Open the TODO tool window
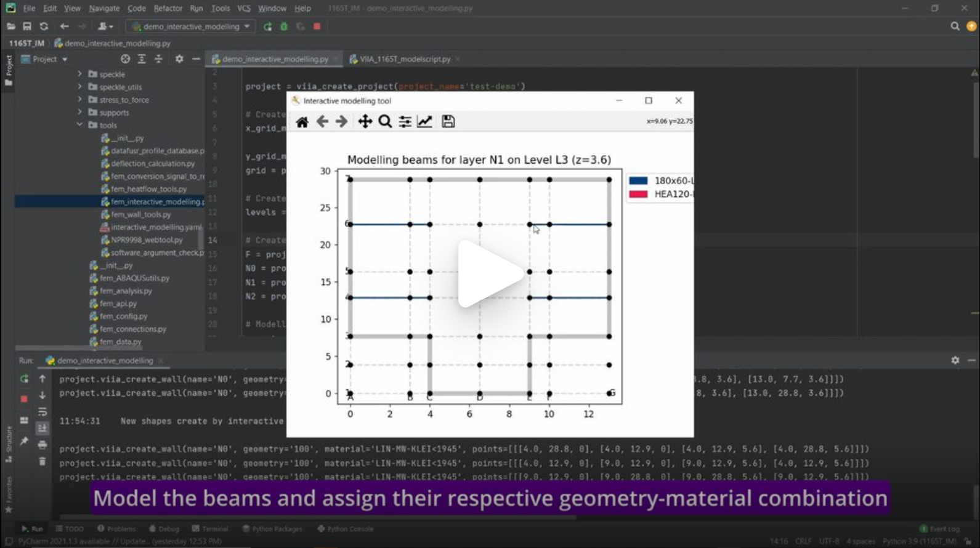 tap(70, 529)
